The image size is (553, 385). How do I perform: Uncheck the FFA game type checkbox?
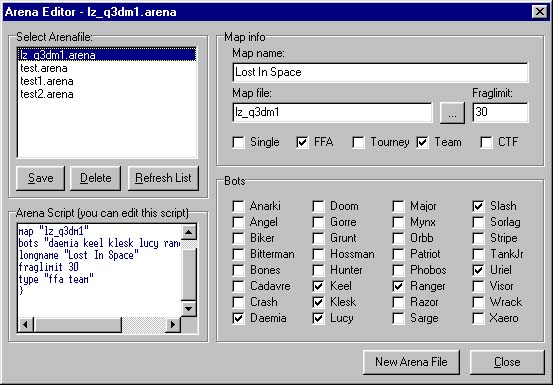(x=303, y=143)
